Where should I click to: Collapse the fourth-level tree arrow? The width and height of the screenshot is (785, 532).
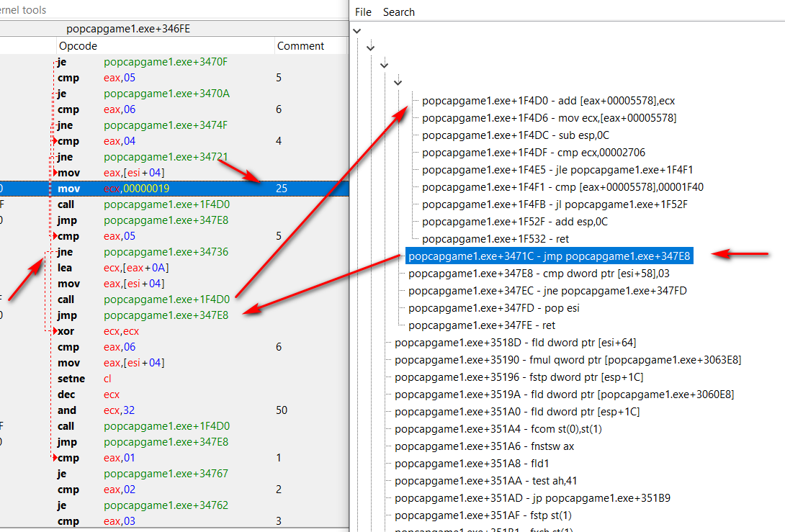[x=398, y=82]
